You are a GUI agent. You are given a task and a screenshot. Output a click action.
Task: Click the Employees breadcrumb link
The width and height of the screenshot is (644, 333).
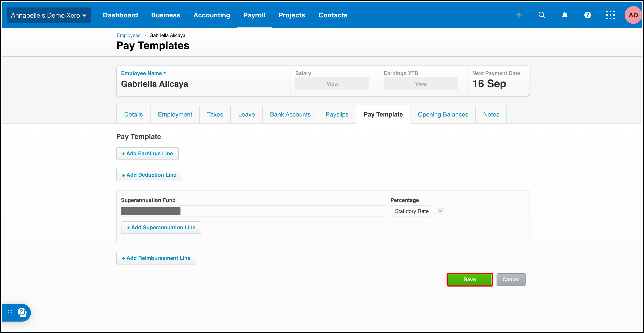point(129,35)
